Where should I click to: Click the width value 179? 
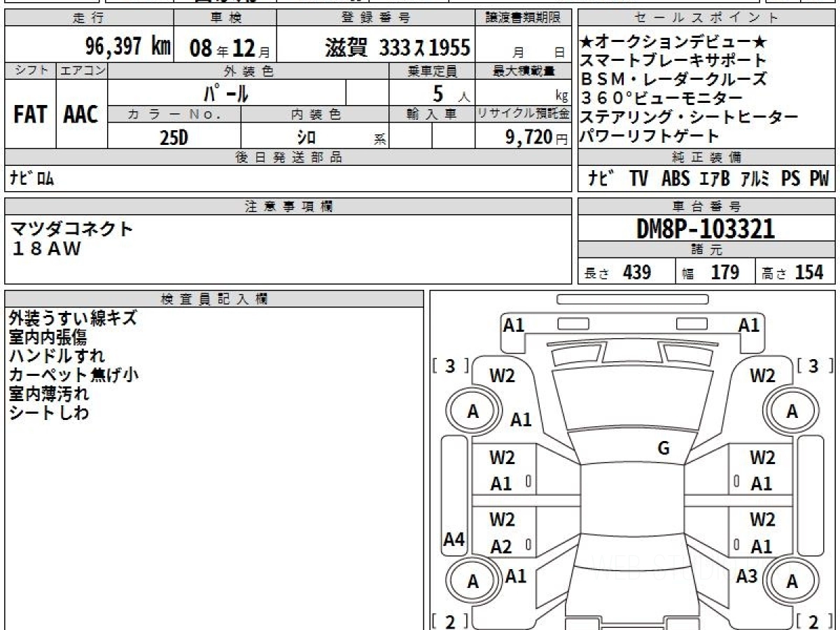(725, 272)
